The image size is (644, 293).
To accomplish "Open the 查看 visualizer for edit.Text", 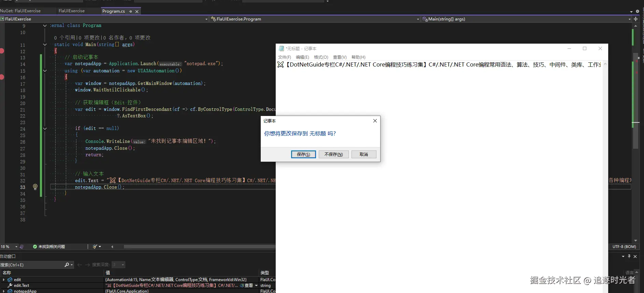I will pyautogui.click(x=246, y=285).
